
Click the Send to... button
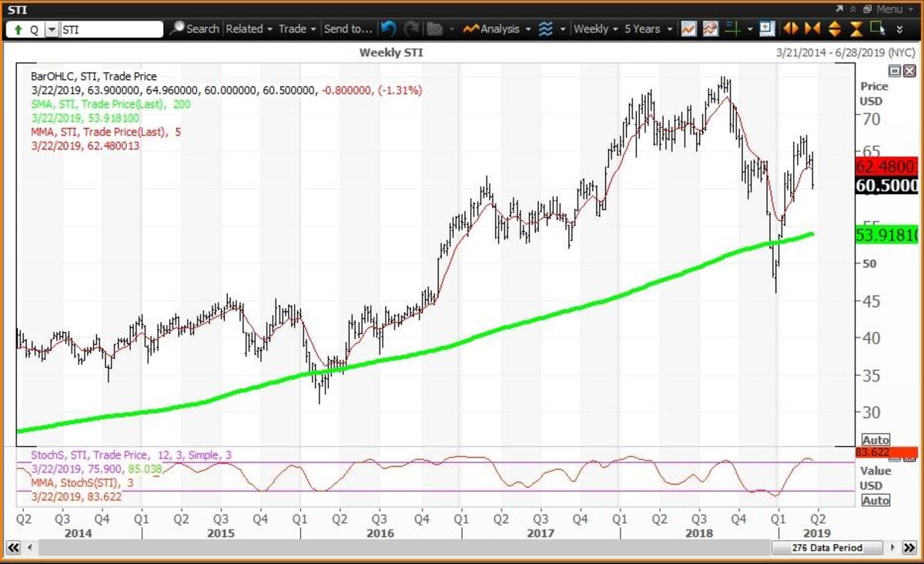point(347,29)
